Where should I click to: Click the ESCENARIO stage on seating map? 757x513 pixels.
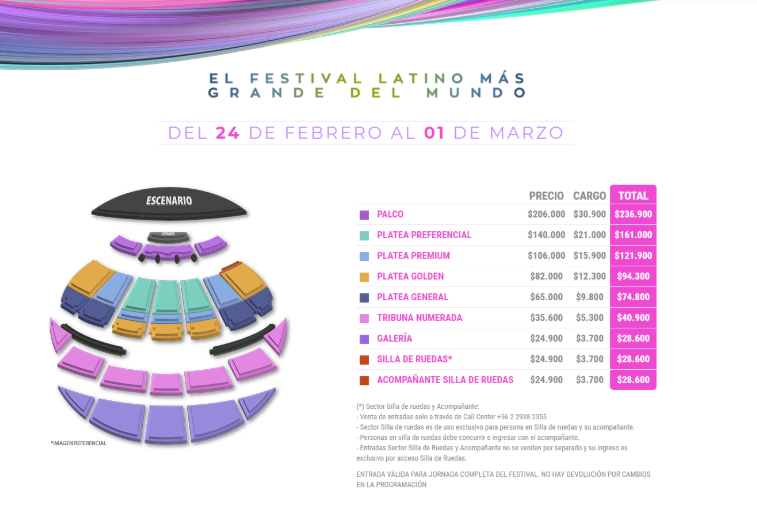coord(169,203)
